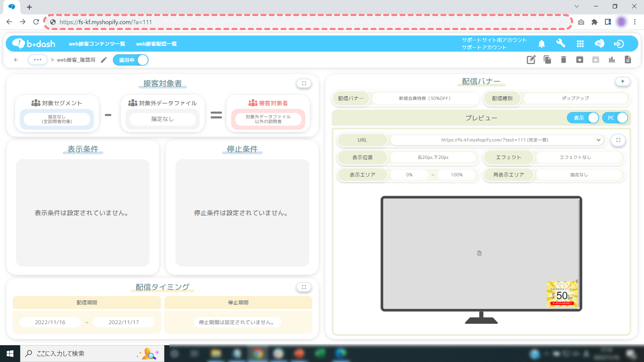Screen dimensions: 644x362
Task: Open the wrench settings icon
Action: pyautogui.click(x=561, y=43)
